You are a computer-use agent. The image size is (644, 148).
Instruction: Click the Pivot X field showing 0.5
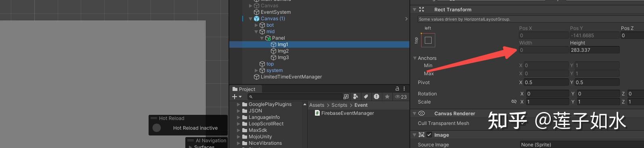546,82
